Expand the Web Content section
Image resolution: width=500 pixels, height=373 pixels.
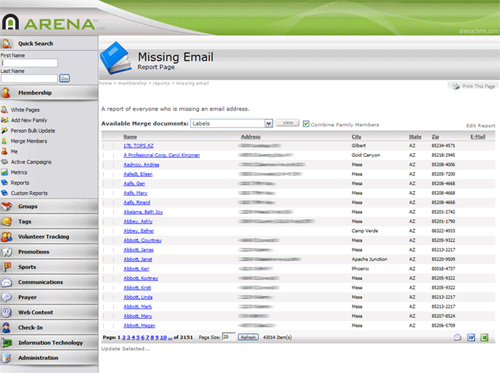(x=49, y=312)
